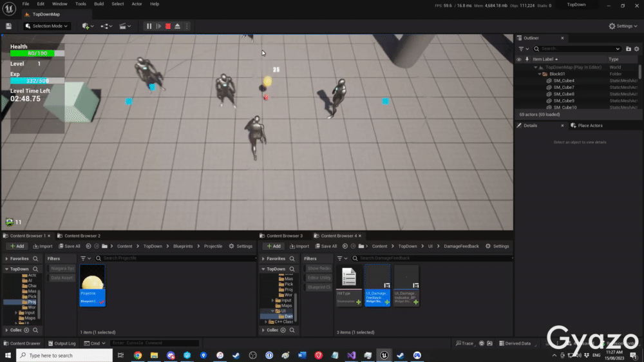Stop the running game session
Screen dimensions: 644x362
[x=168, y=26]
